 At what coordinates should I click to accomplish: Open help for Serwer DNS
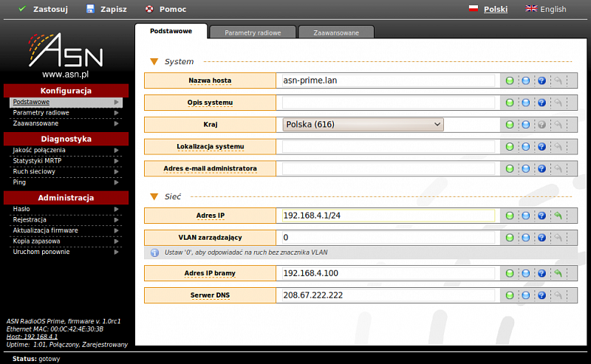[x=542, y=295]
